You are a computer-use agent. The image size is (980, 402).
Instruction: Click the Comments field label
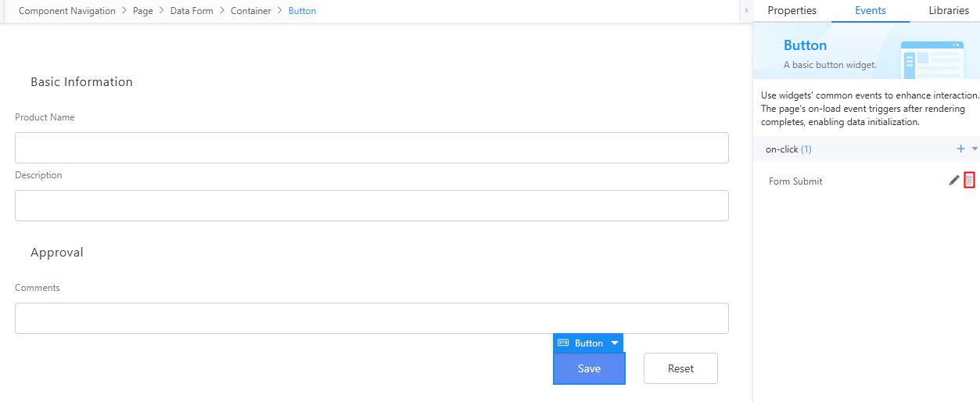[38, 288]
